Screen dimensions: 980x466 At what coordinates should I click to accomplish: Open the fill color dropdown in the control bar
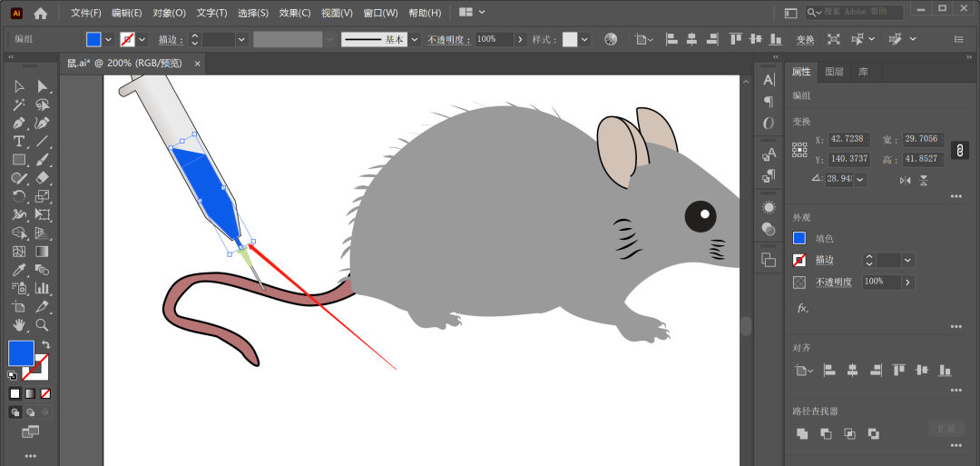click(x=109, y=40)
